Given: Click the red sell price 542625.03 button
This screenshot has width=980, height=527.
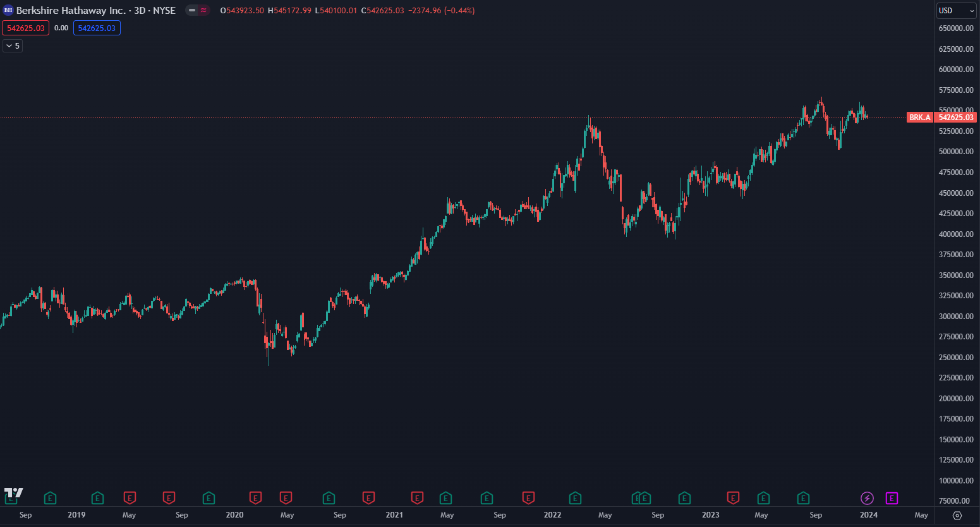Looking at the screenshot, I should [25, 28].
